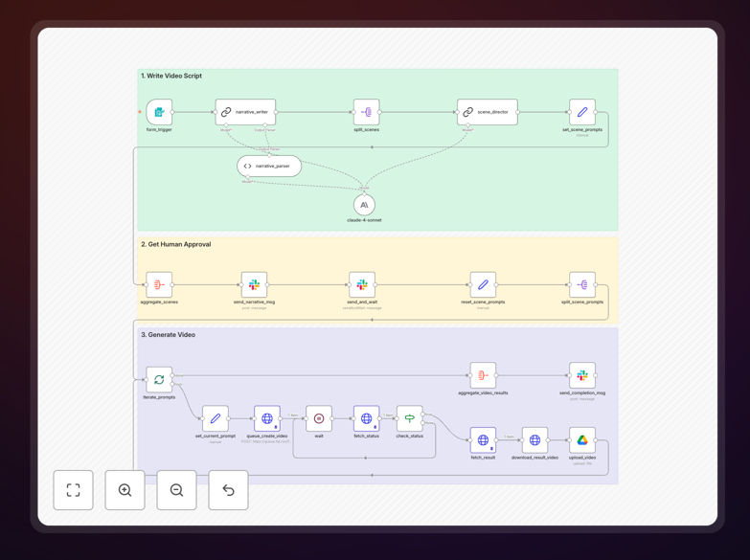Click the split_scene_prompts node
Screen dimensions: 750x560
pos(582,284)
